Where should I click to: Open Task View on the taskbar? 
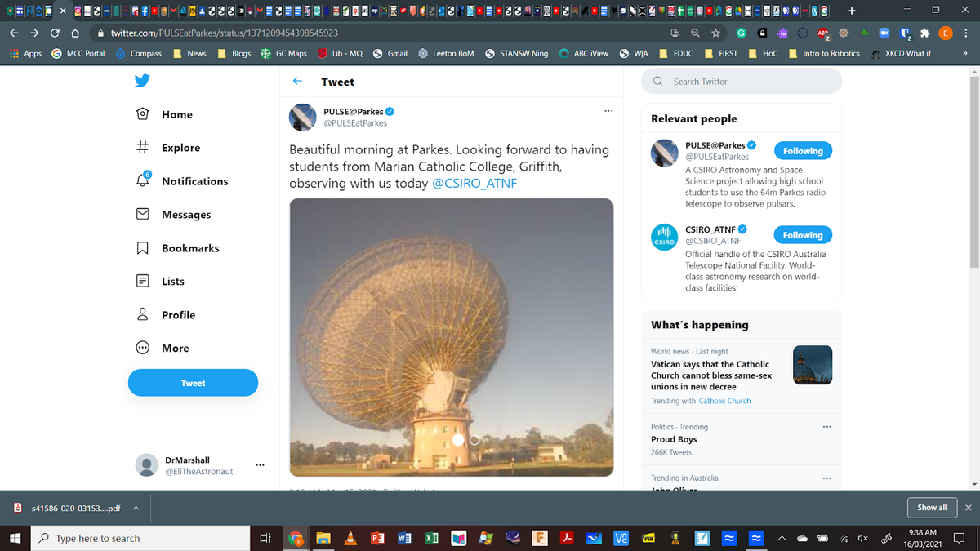pyautogui.click(x=264, y=538)
